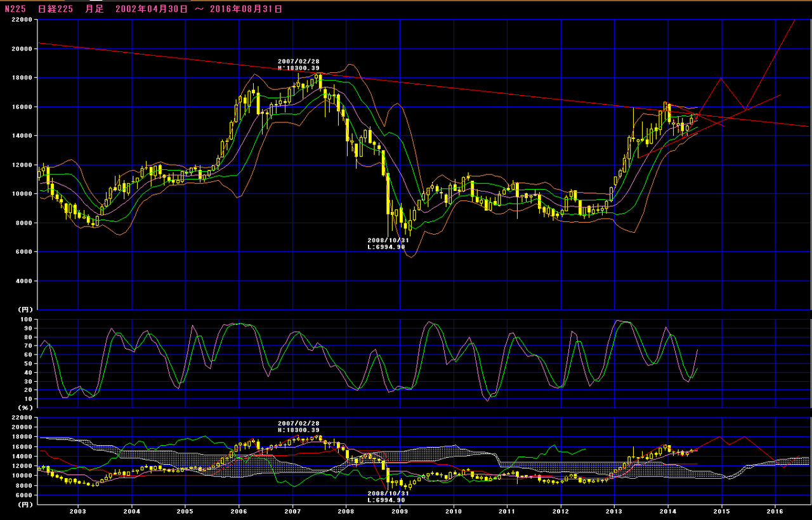Click the 22000 label of the bottom Ichimoku chart

click(21, 418)
